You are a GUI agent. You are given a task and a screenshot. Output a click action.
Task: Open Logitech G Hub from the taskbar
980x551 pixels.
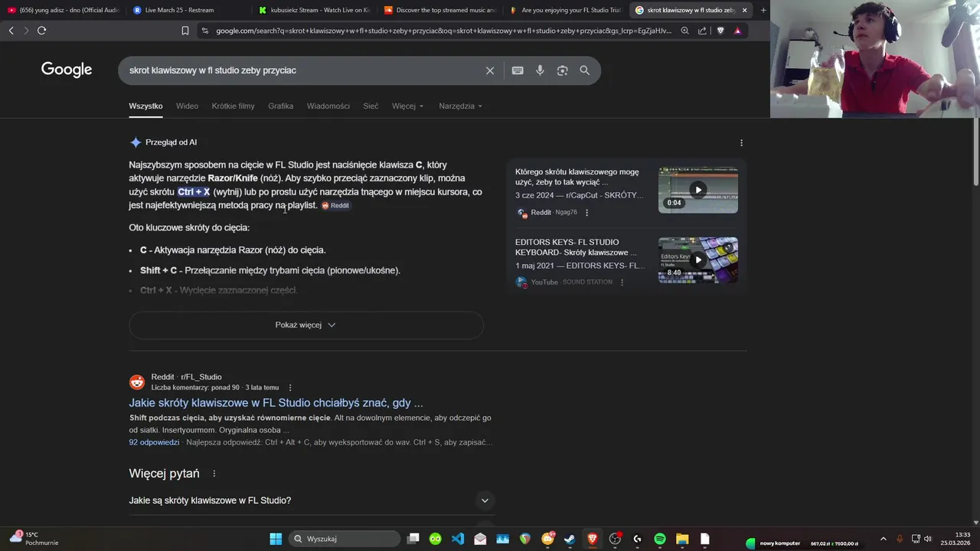[x=637, y=539]
